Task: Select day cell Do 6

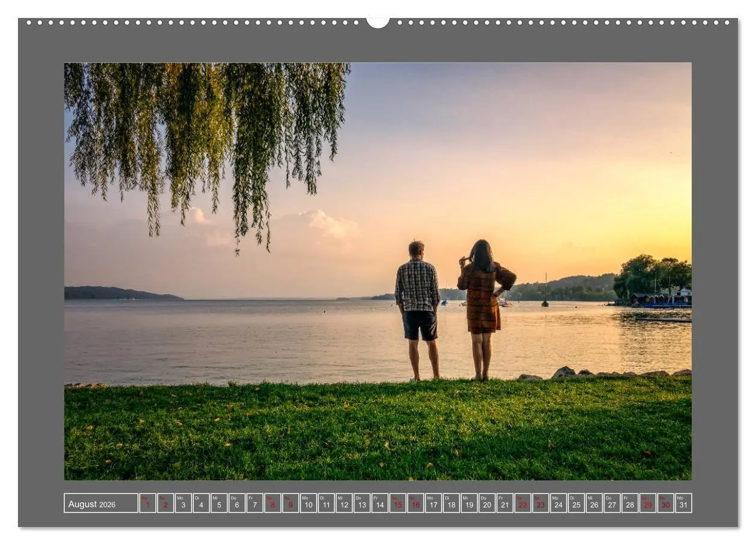Action: point(237,503)
